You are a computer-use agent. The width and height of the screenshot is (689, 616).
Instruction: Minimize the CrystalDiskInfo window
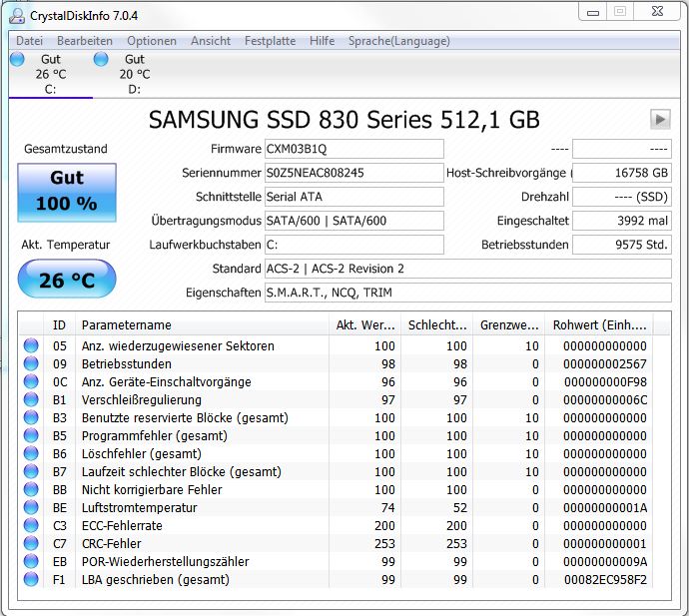click(593, 12)
